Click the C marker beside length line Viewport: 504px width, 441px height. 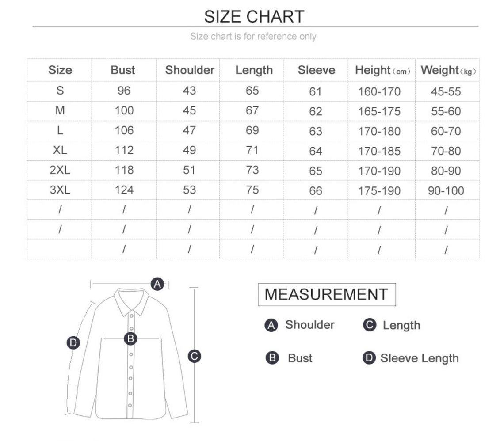[195, 356]
